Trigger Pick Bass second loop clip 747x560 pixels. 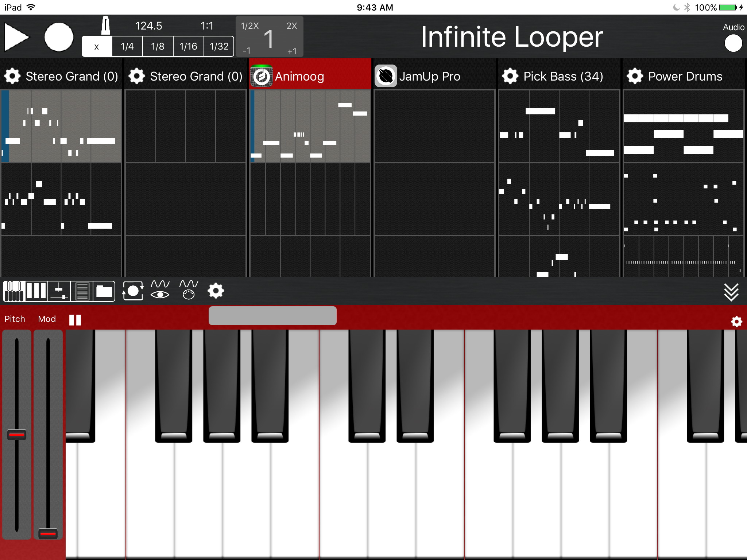559,199
